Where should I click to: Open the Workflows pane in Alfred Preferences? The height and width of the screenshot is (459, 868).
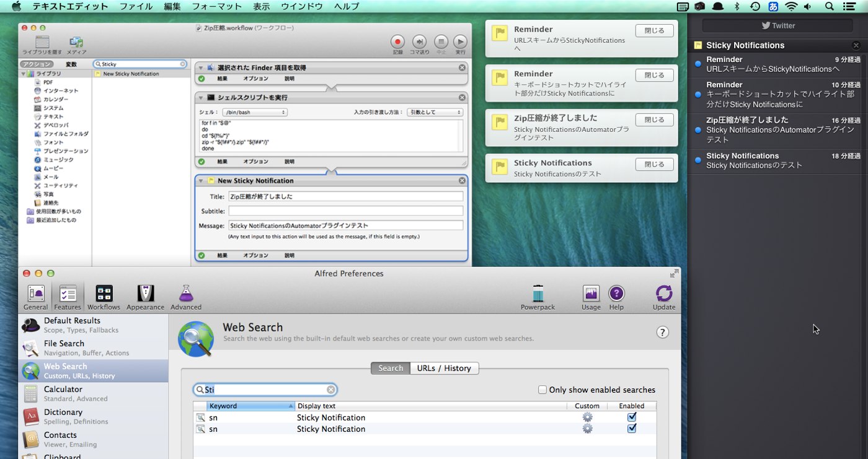pos(104,297)
